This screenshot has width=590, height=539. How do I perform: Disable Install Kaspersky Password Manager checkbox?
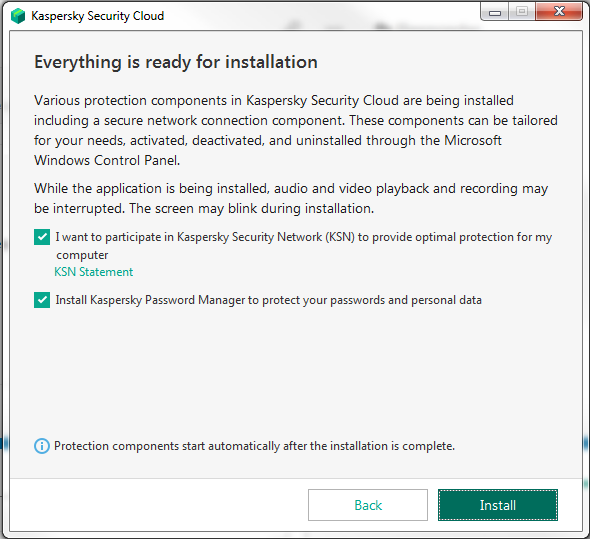coord(42,300)
